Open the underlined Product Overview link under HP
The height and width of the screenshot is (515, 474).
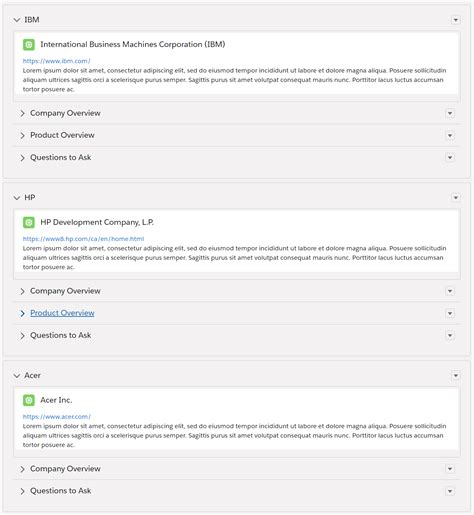click(62, 313)
